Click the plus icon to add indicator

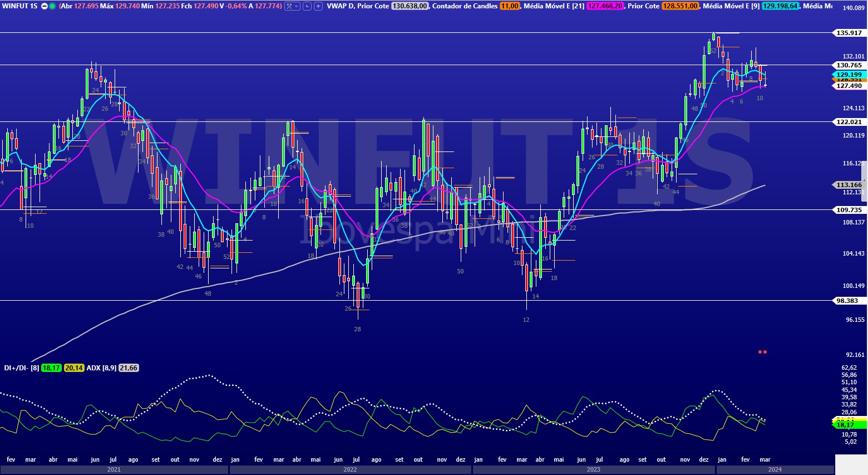tap(318, 6)
